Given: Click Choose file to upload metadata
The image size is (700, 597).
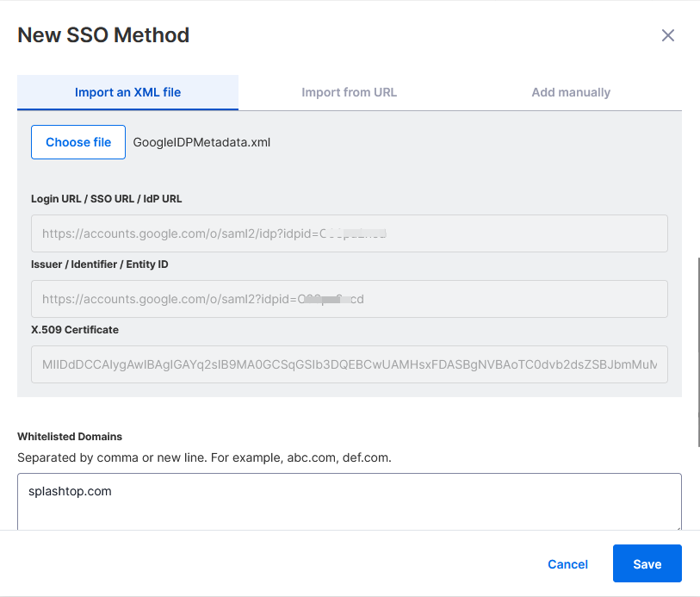Looking at the screenshot, I should [x=78, y=141].
